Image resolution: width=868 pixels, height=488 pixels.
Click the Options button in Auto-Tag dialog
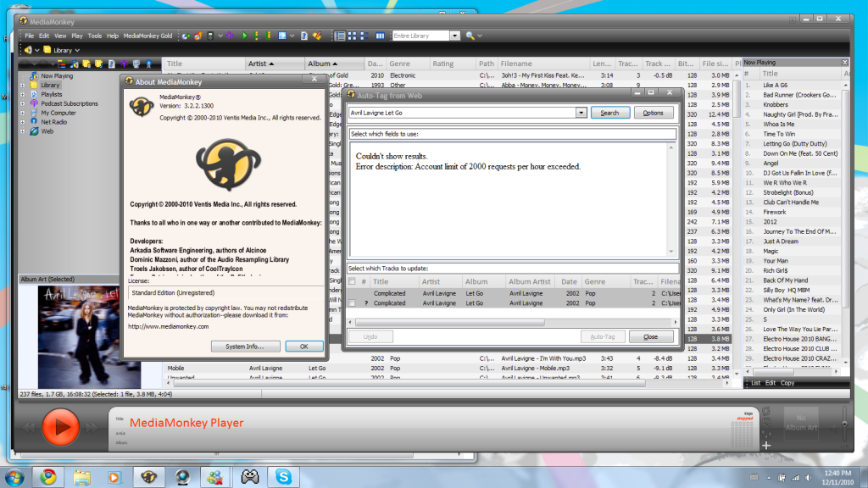click(654, 113)
